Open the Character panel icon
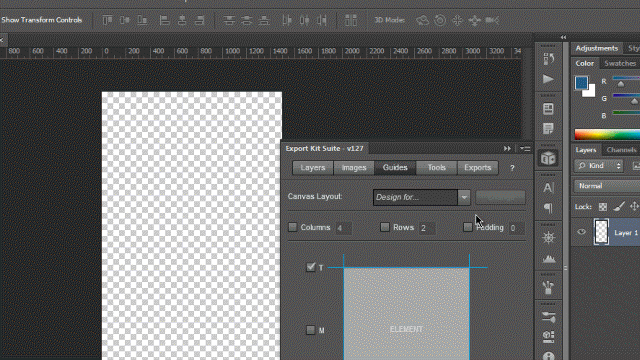The image size is (640, 360). 548,188
